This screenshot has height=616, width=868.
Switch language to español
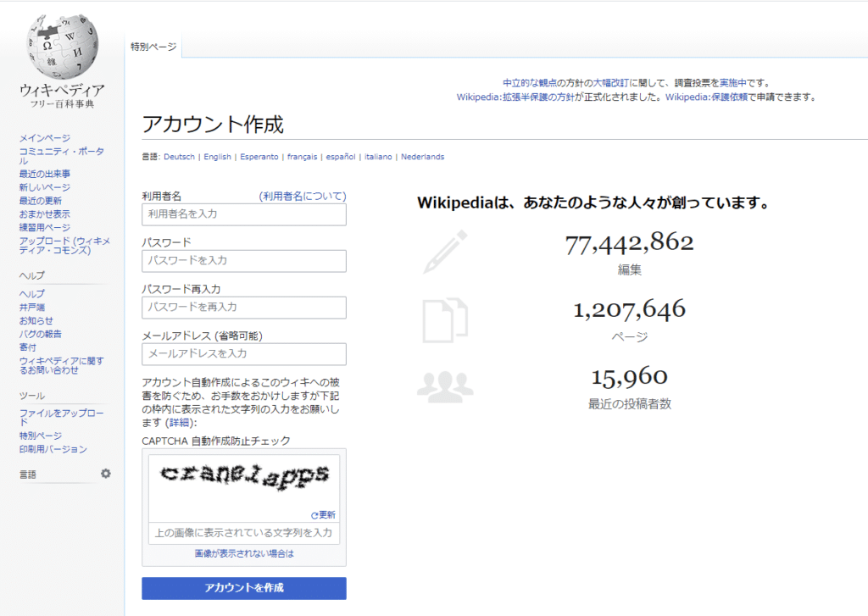tap(341, 157)
